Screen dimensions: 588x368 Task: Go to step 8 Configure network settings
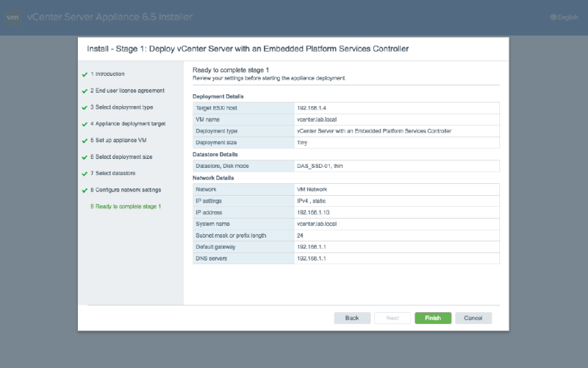click(125, 190)
